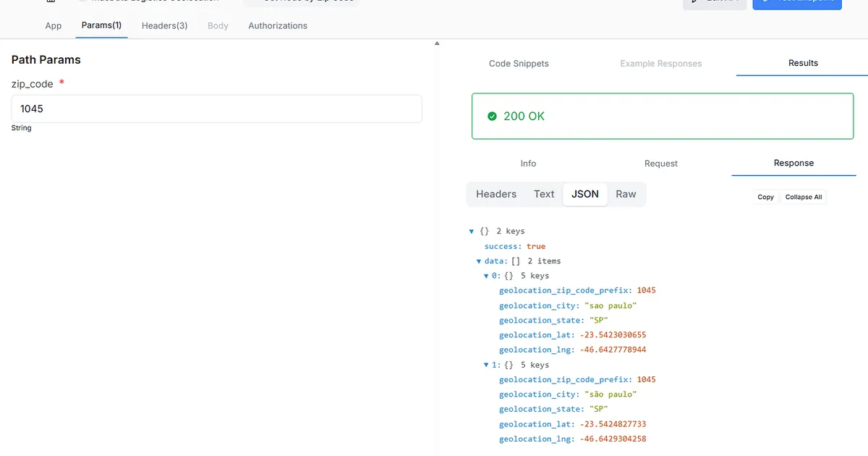The image size is (868, 456).
Task: Copy the JSON response
Action: tap(765, 197)
